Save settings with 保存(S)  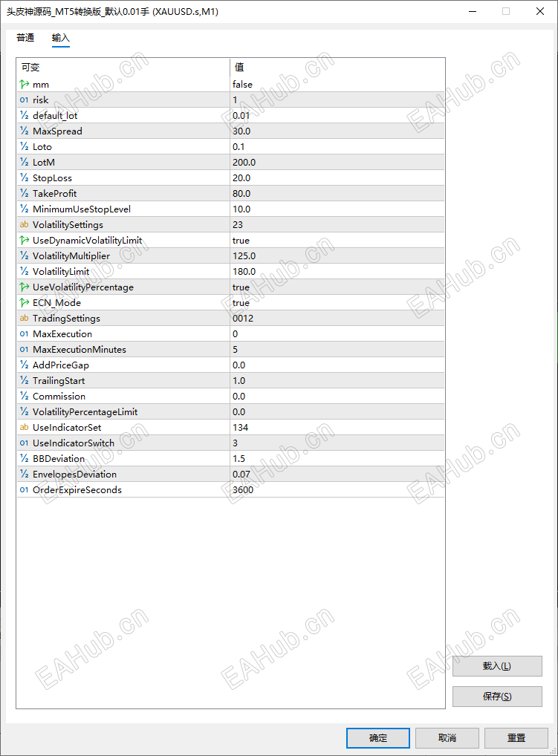pos(497,696)
